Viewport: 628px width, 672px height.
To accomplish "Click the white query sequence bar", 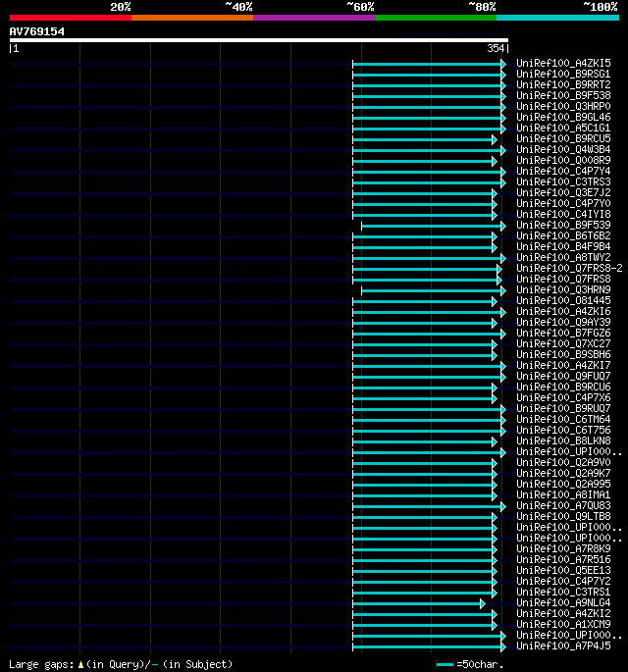I will (259, 40).
